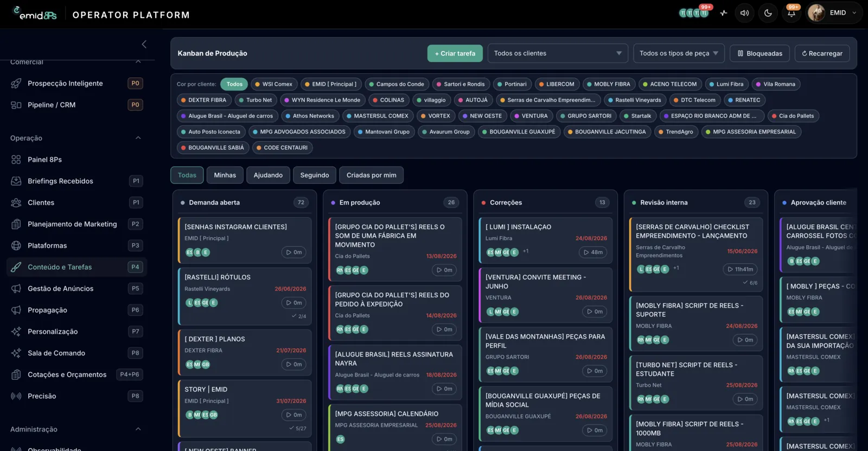868x451 pixels.
Task: Click Recarregar button
Action: (822, 53)
